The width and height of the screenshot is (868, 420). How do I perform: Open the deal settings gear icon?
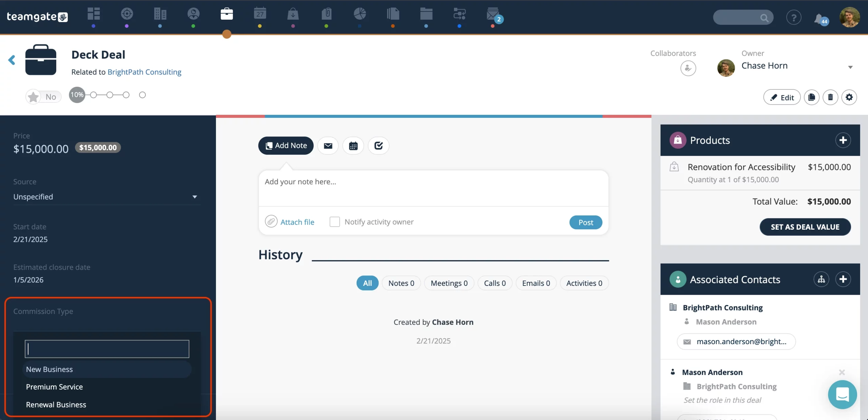pos(849,98)
